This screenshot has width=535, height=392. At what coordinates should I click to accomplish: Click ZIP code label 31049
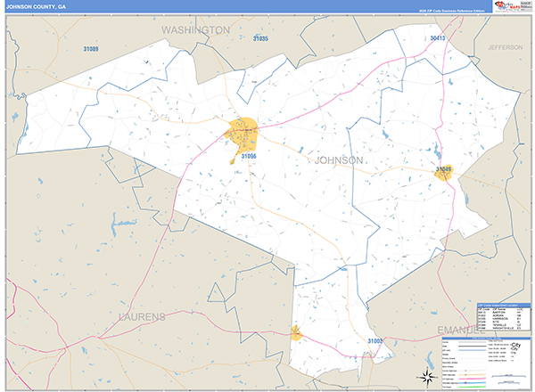(443, 169)
